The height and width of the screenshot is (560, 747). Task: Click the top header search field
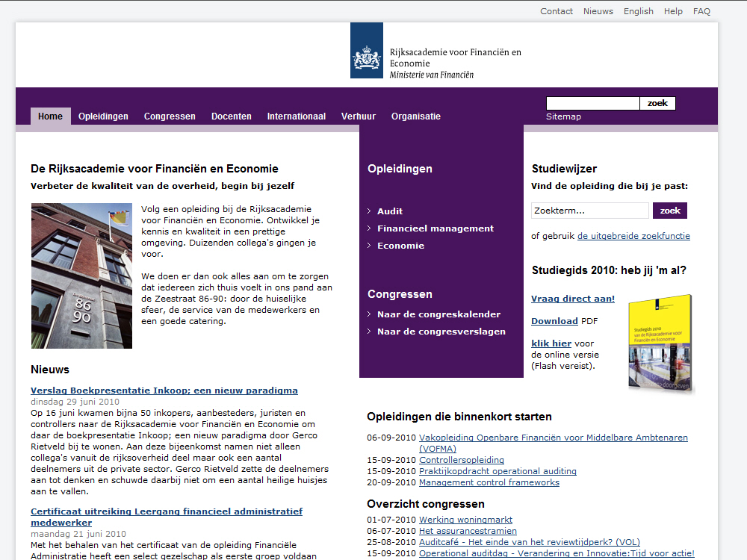coord(592,104)
